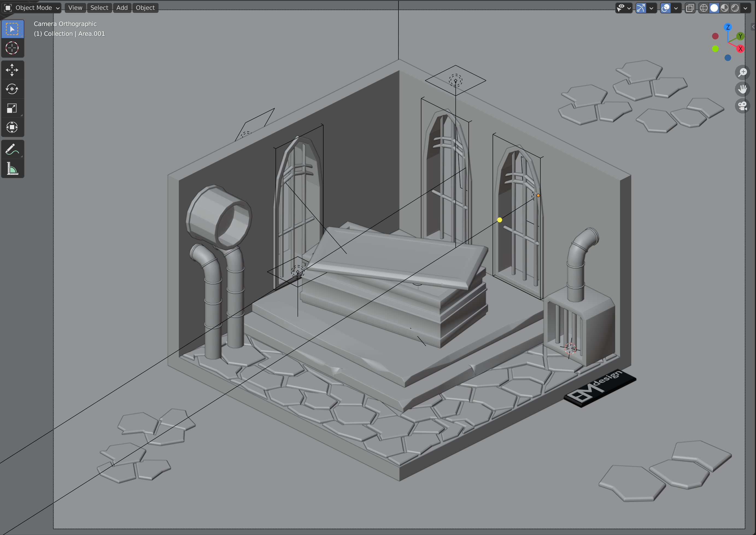Choose the Rotate tool
This screenshot has height=535, width=756.
[12, 89]
